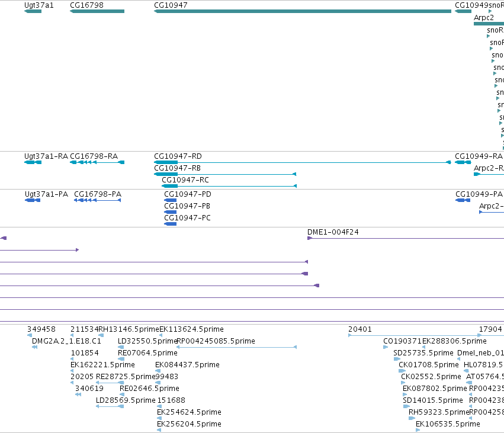The height and width of the screenshot is (433, 504).
Task: Click the EK256204.5prime label
Action: click(189, 424)
